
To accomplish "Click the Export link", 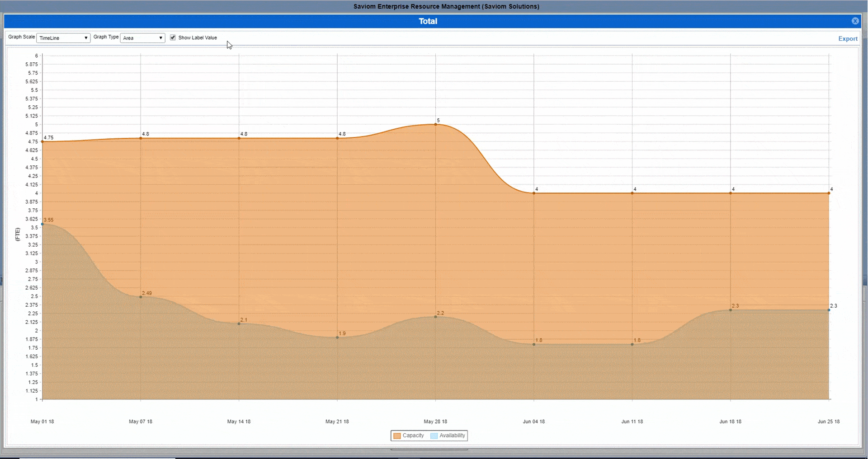I will click(848, 38).
